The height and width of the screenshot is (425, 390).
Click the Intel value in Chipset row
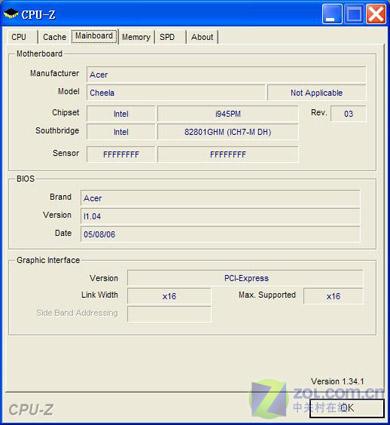[121, 114]
